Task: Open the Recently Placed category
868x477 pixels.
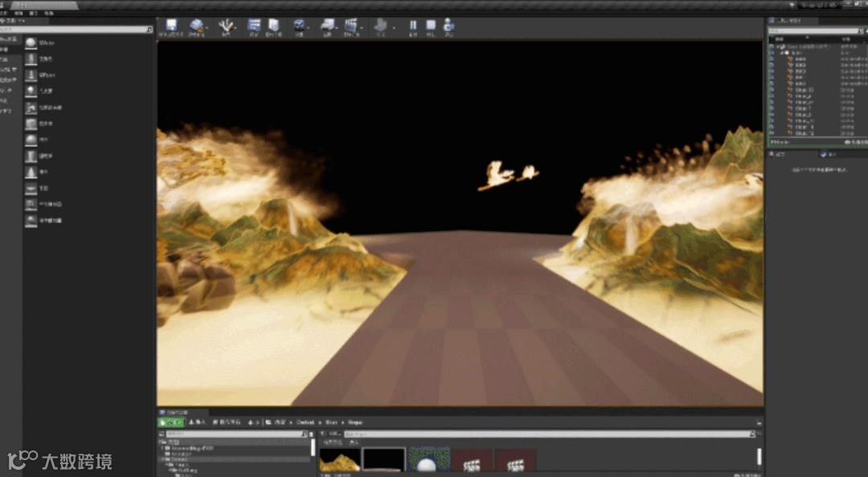Action: 10,39
